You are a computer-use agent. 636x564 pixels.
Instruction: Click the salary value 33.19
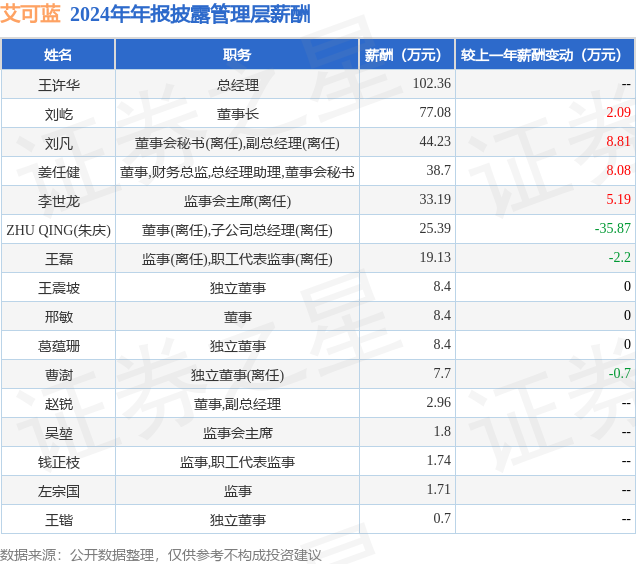435,200
